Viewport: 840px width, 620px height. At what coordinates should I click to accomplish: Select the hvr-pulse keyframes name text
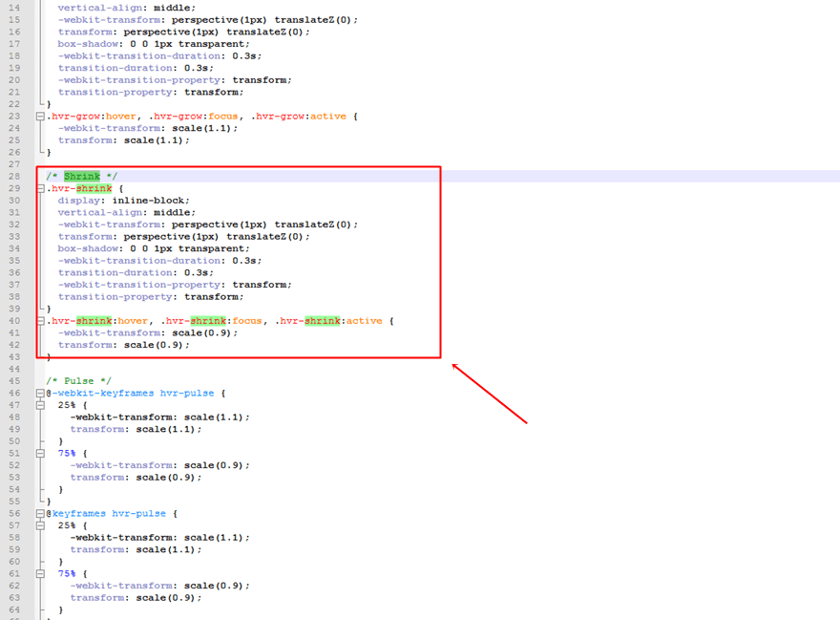187,393
